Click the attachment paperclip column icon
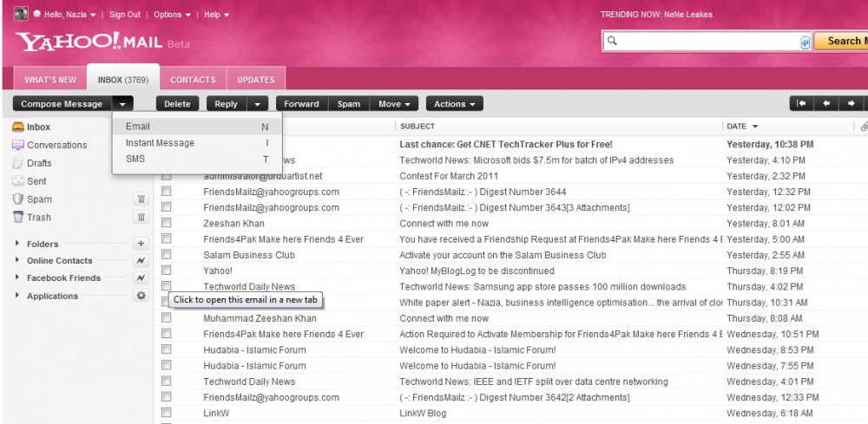 pyautogui.click(x=863, y=127)
